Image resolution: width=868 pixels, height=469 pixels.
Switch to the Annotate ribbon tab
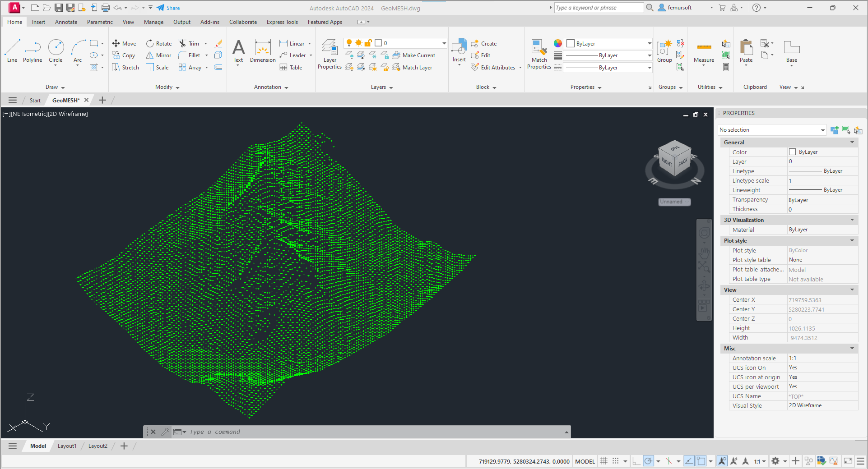[66, 22]
